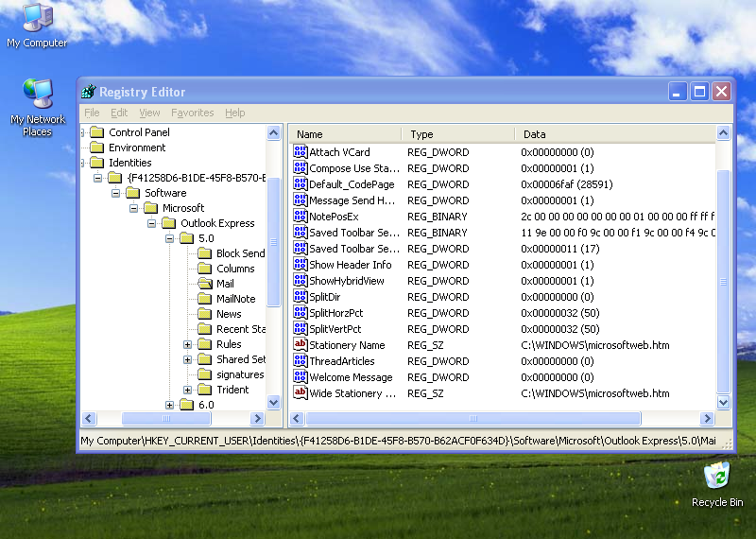The height and width of the screenshot is (539, 756).
Task: Click the MailNote folder icon
Action: (x=205, y=299)
